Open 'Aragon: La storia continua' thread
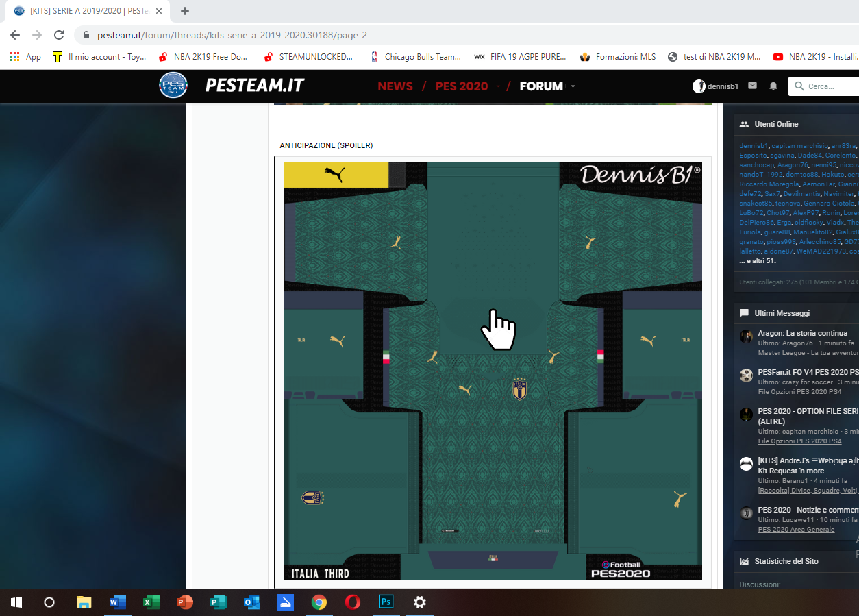 click(802, 333)
